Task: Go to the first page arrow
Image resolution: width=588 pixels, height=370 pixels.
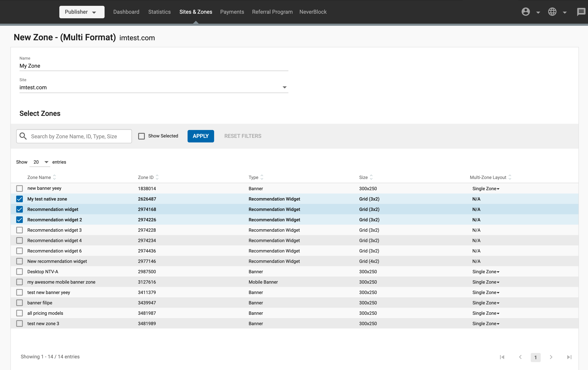Action: pos(502,357)
